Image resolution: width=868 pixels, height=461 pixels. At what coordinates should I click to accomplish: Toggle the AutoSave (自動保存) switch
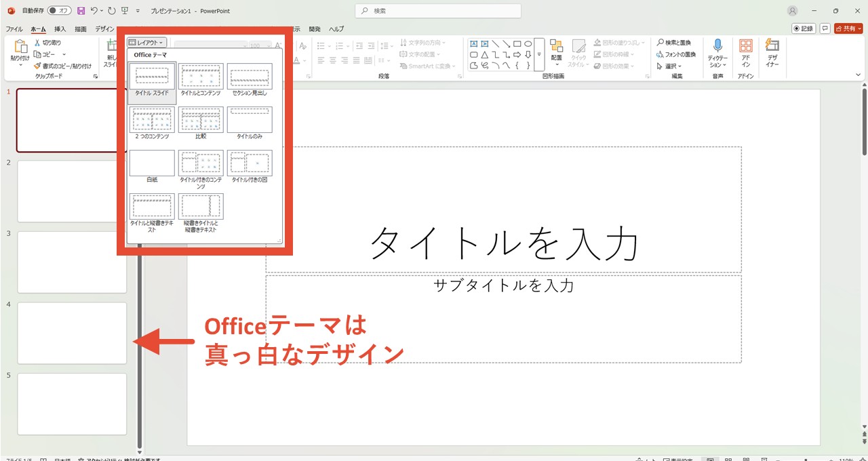tap(60, 11)
